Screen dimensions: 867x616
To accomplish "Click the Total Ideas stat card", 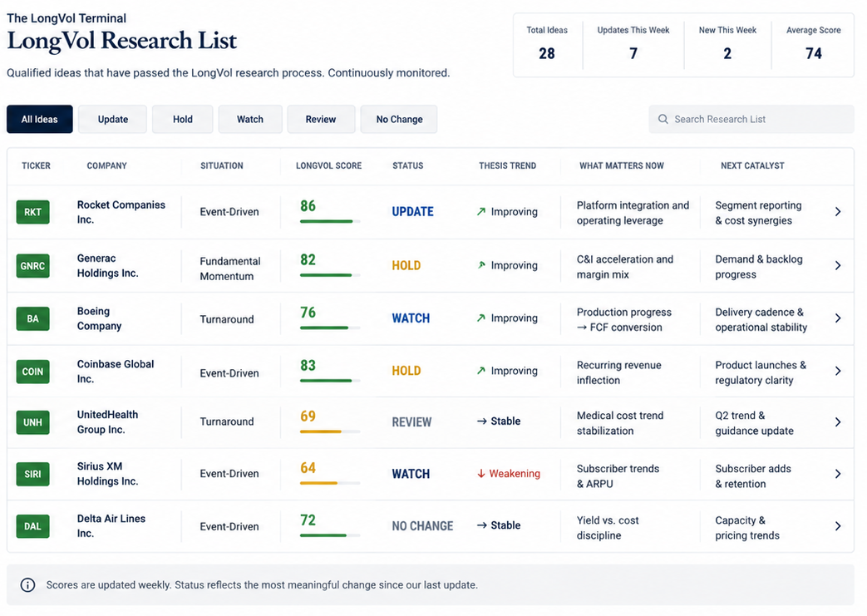I will tap(547, 43).
